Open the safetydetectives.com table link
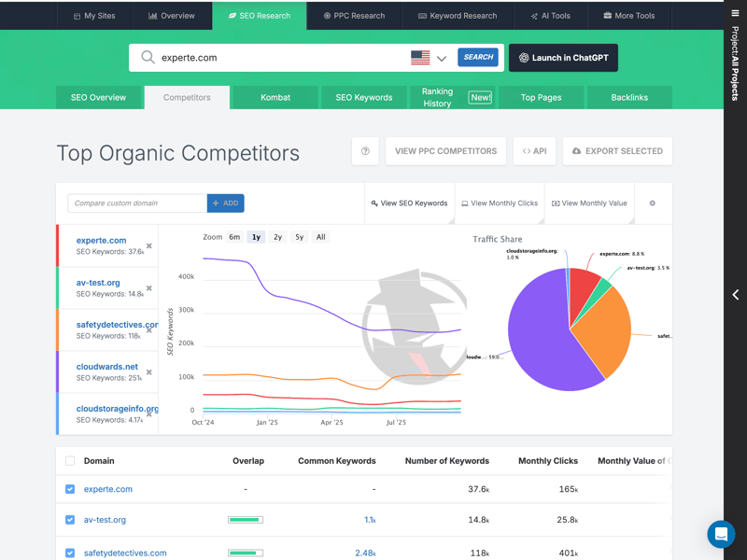The width and height of the screenshot is (747, 560). click(x=125, y=553)
